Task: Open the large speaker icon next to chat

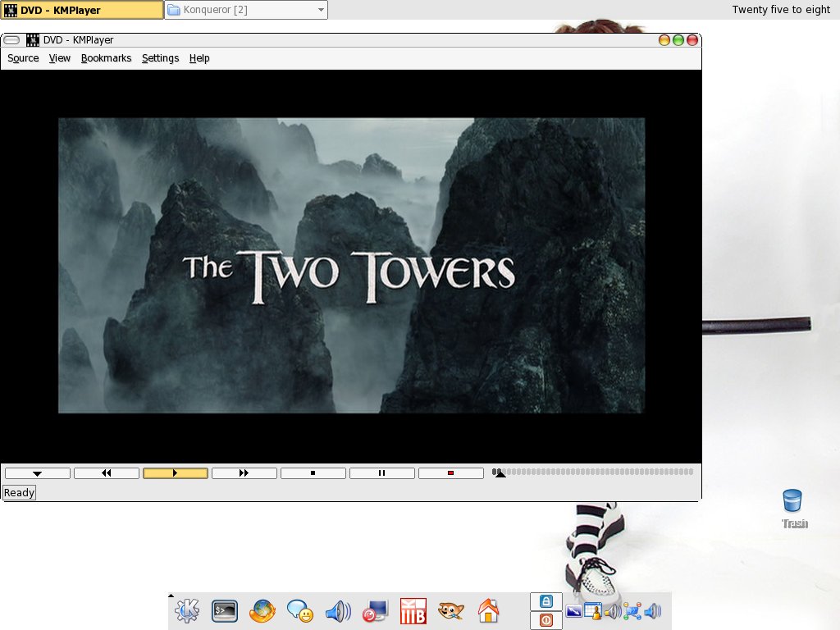Action: (x=338, y=610)
